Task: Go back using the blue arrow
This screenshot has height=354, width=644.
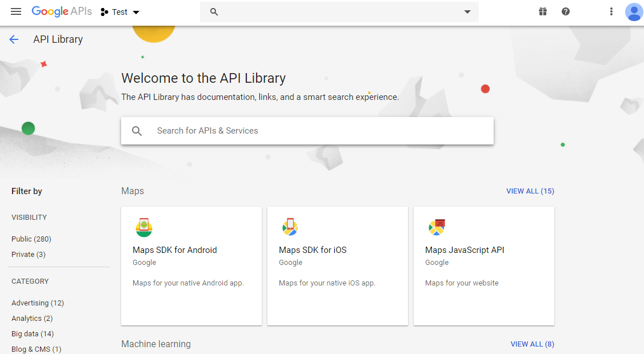Action: (14, 39)
